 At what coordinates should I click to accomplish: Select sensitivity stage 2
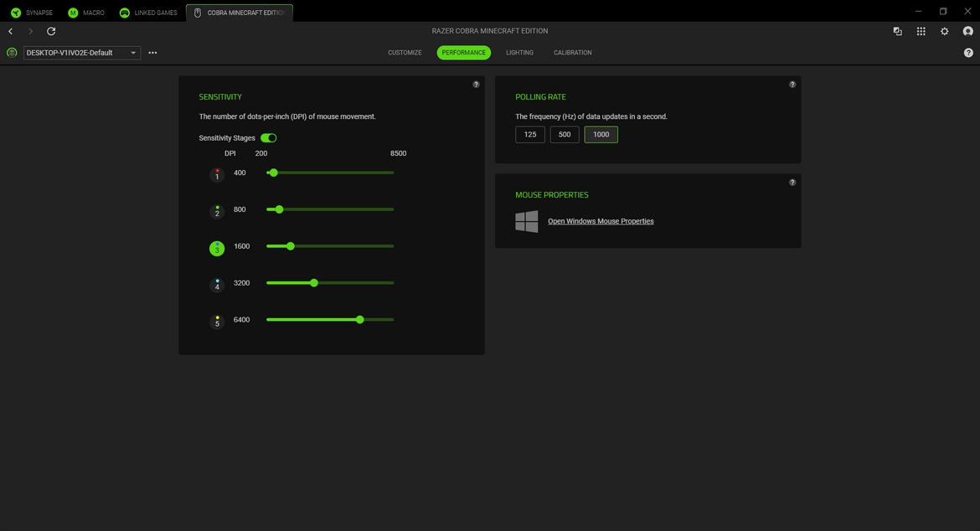(217, 212)
